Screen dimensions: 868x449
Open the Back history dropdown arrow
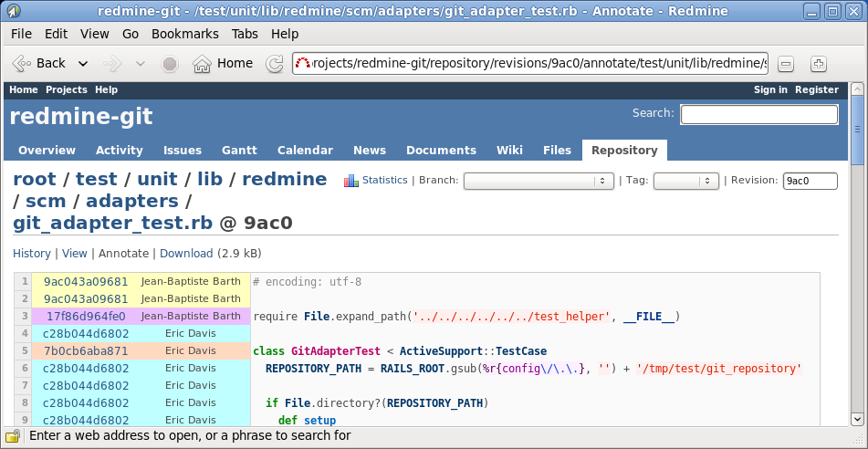point(83,64)
